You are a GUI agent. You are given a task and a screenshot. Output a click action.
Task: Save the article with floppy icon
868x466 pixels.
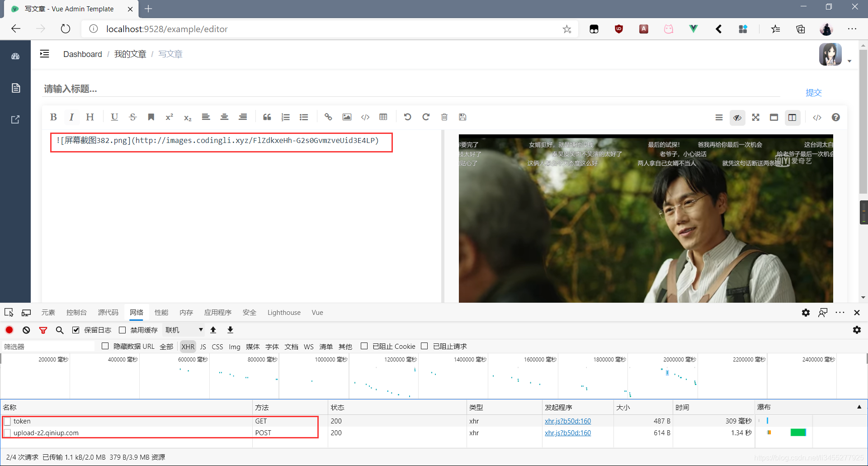click(462, 117)
